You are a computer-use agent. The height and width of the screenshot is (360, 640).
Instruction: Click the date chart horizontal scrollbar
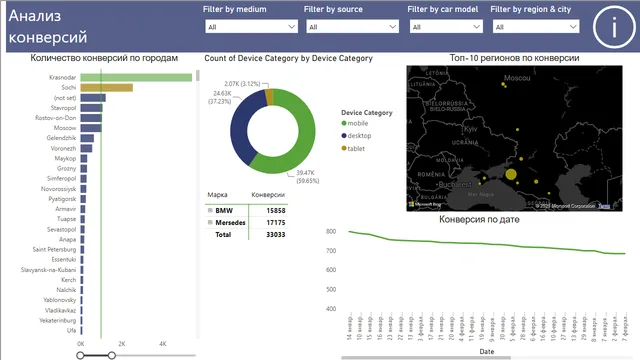426,358
